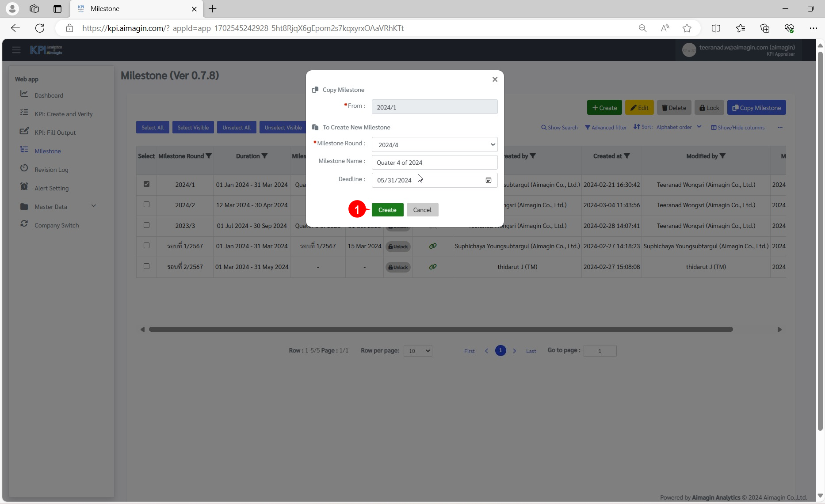Viewport: 825px width, 504px height.
Task: Click the Unlock badge in รอบที่ 2/2567 row
Action: point(398,267)
